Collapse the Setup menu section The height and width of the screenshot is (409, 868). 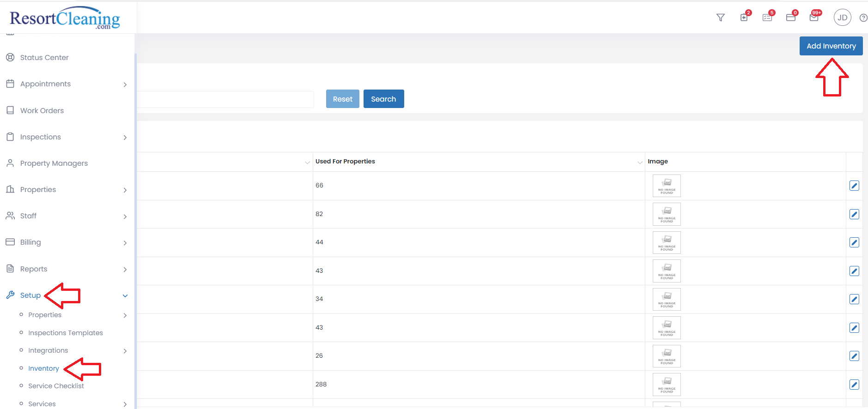click(x=125, y=296)
